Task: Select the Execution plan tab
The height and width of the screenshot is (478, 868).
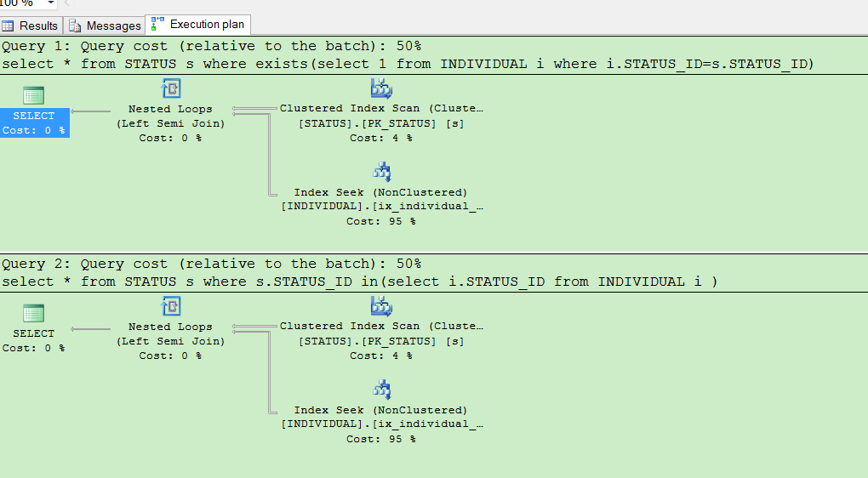Action: [x=197, y=25]
